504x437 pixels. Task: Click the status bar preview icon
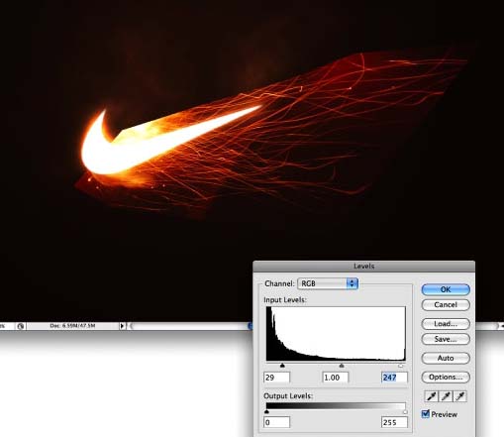(x=21, y=326)
